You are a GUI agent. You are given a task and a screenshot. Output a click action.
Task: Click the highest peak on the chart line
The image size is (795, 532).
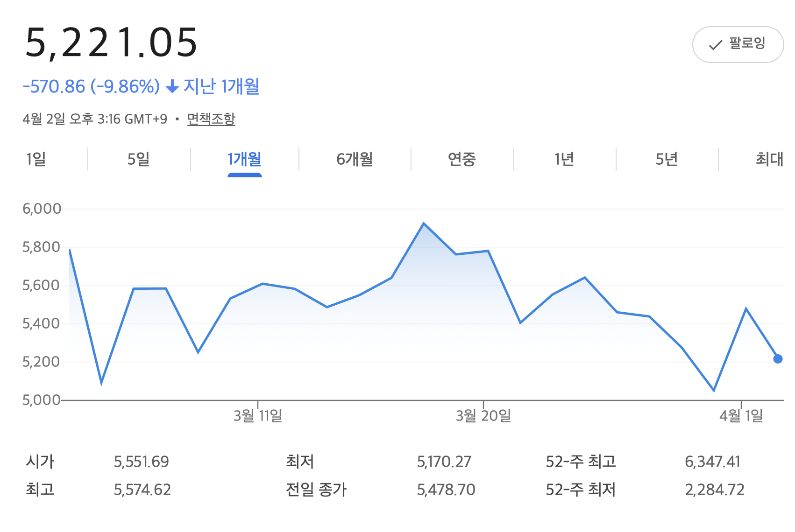tap(424, 224)
